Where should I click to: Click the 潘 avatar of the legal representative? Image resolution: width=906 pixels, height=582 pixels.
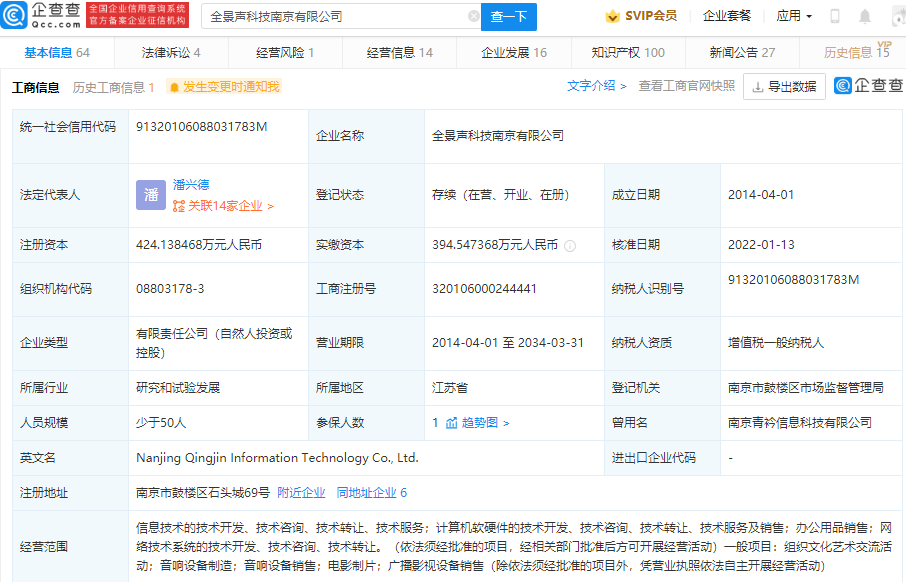tap(151, 195)
